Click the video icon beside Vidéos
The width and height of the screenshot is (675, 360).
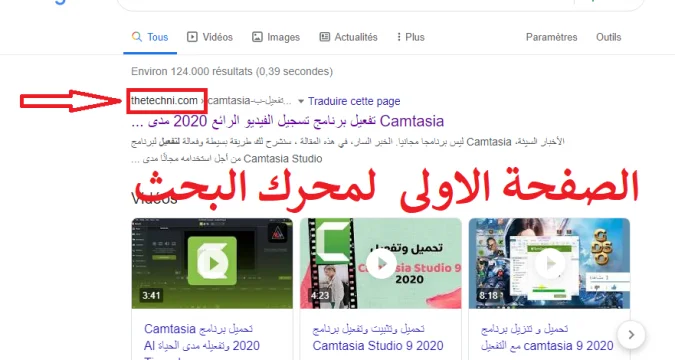192,37
